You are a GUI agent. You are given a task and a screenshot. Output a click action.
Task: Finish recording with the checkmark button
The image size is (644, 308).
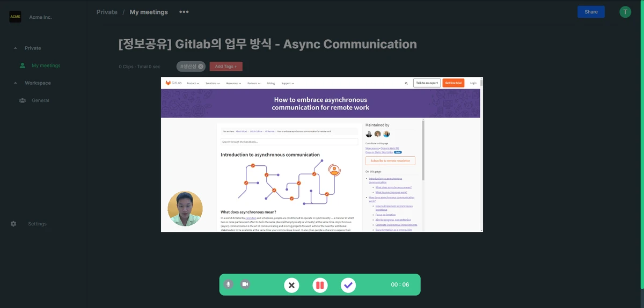(348, 285)
